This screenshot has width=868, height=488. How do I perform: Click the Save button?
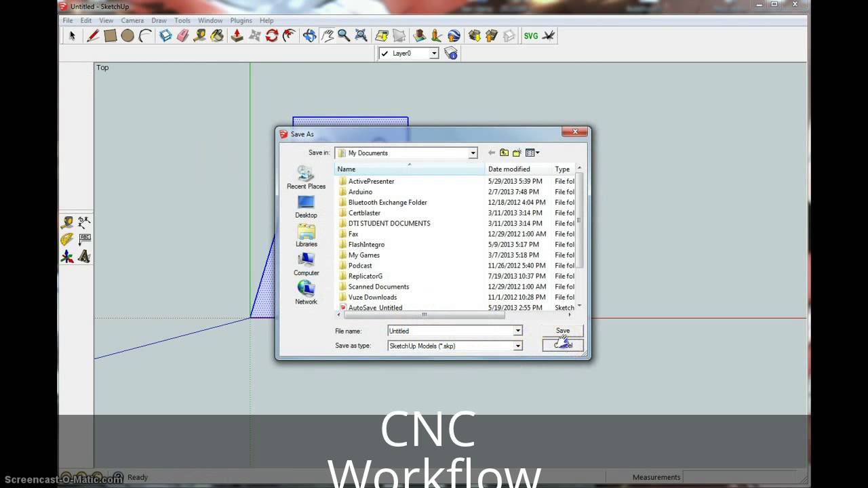(x=563, y=331)
